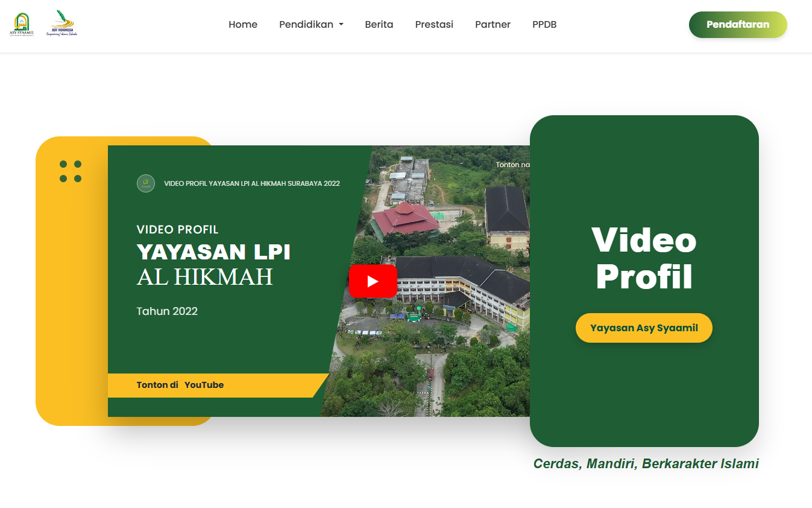Go to the Home nav item
Image resolution: width=812 pixels, height=508 pixels.
(243, 25)
